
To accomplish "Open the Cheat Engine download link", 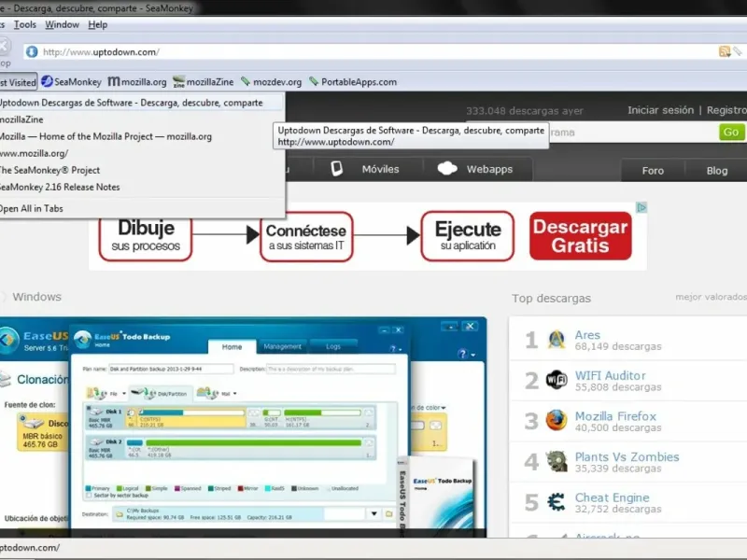I will [x=613, y=497].
